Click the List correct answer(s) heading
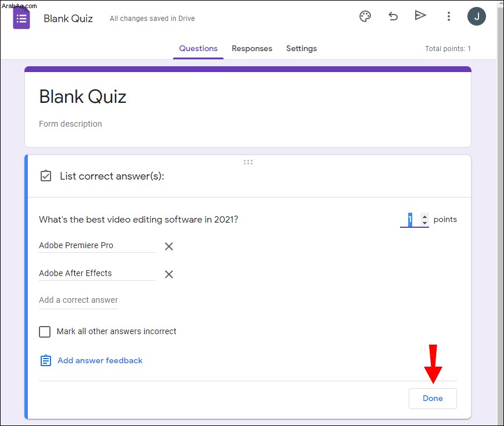This screenshot has height=426, width=504. pos(112,176)
